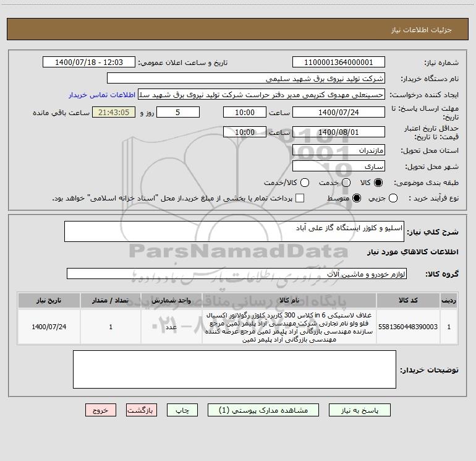Choose متوسط purchase process radio
The height and width of the screenshot is (461, 476).
[357, 199]
